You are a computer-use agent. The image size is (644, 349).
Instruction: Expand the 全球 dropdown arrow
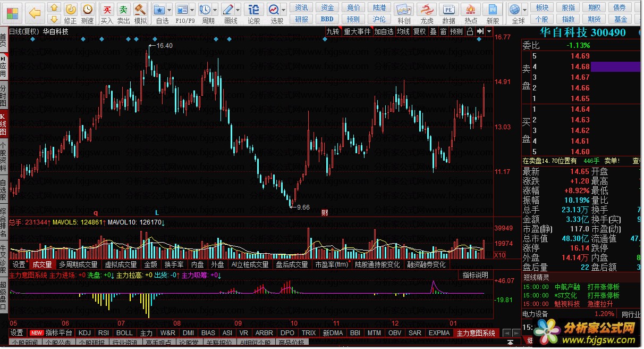click(524, 10)
